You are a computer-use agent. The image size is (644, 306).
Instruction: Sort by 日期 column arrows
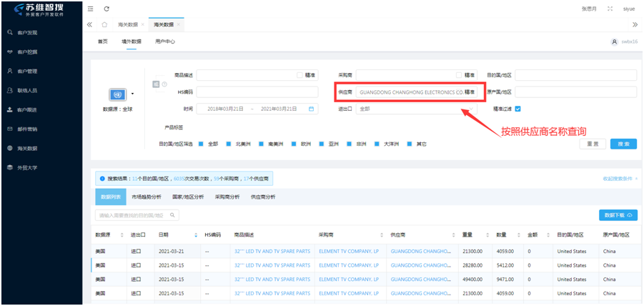pos(196,235)
